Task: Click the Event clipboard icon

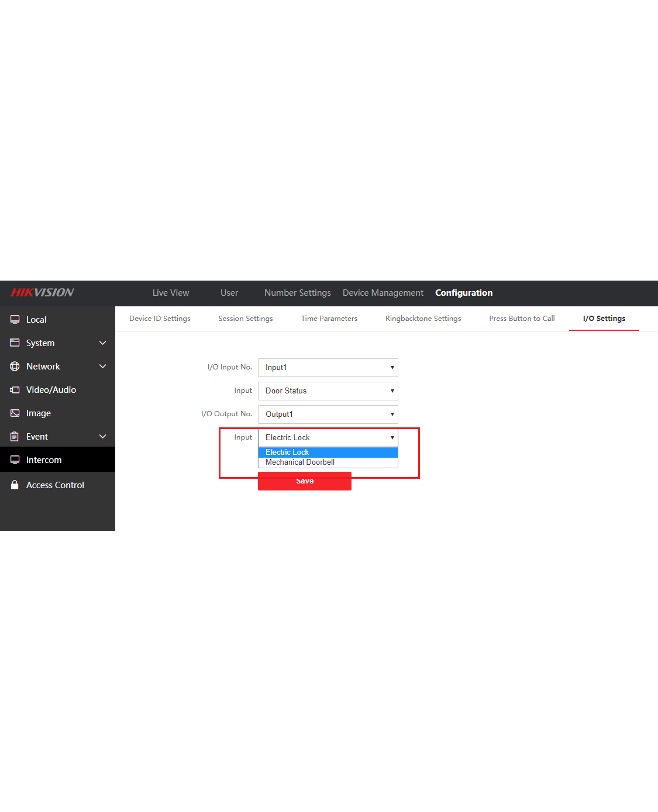Action: tap(15, 437)
